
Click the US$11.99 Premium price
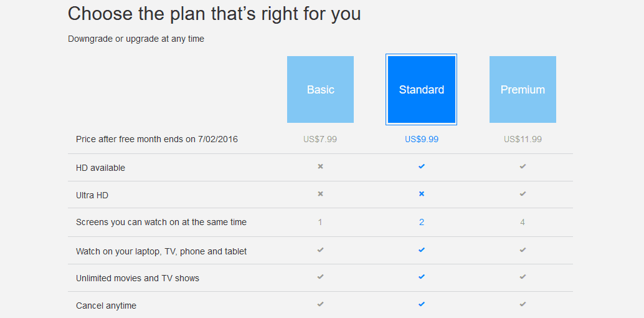click(523, 140)
